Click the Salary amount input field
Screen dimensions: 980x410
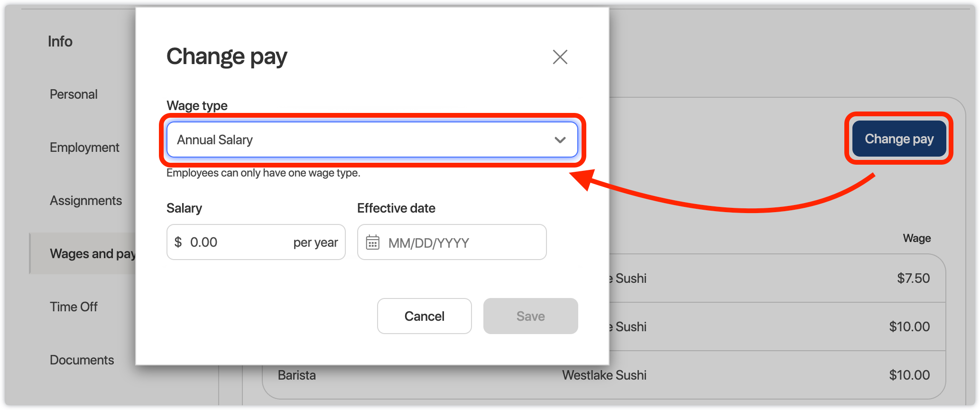(x=237, y=242)
